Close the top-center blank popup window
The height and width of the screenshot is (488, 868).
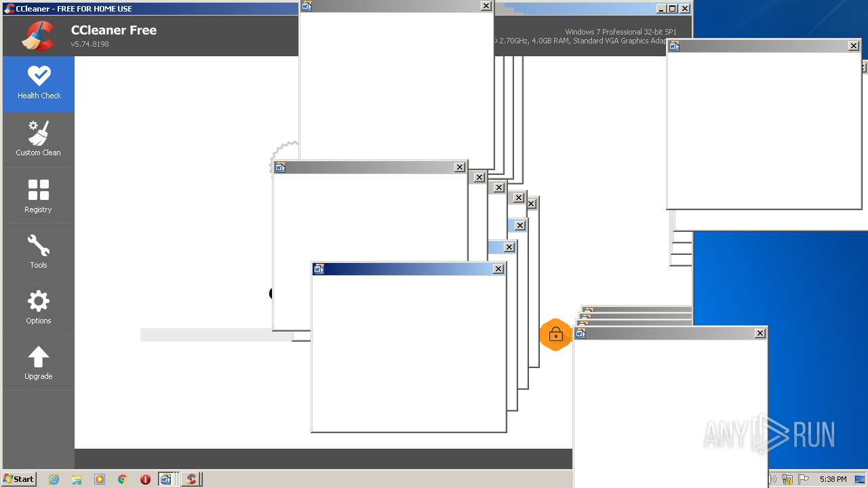[486, 6]
